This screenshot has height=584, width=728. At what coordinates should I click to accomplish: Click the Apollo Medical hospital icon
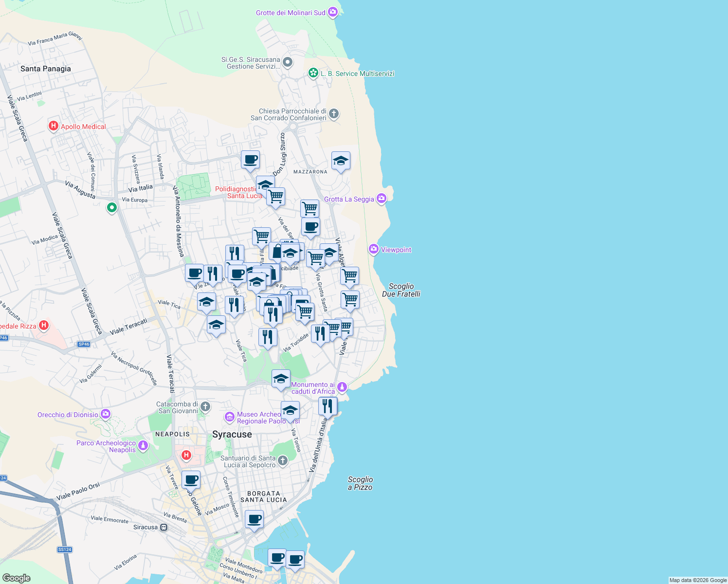click(x=53, y=126)
